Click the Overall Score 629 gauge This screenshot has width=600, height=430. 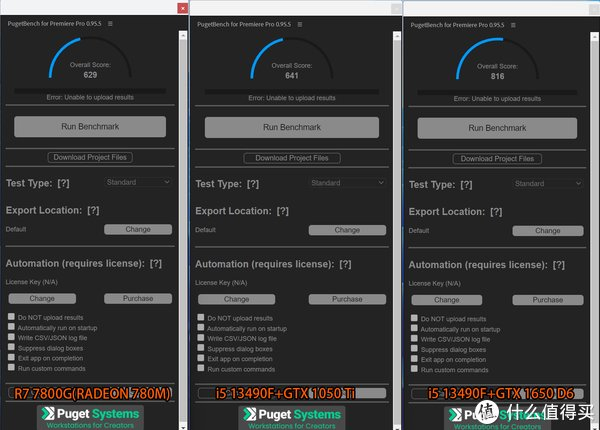90,58
